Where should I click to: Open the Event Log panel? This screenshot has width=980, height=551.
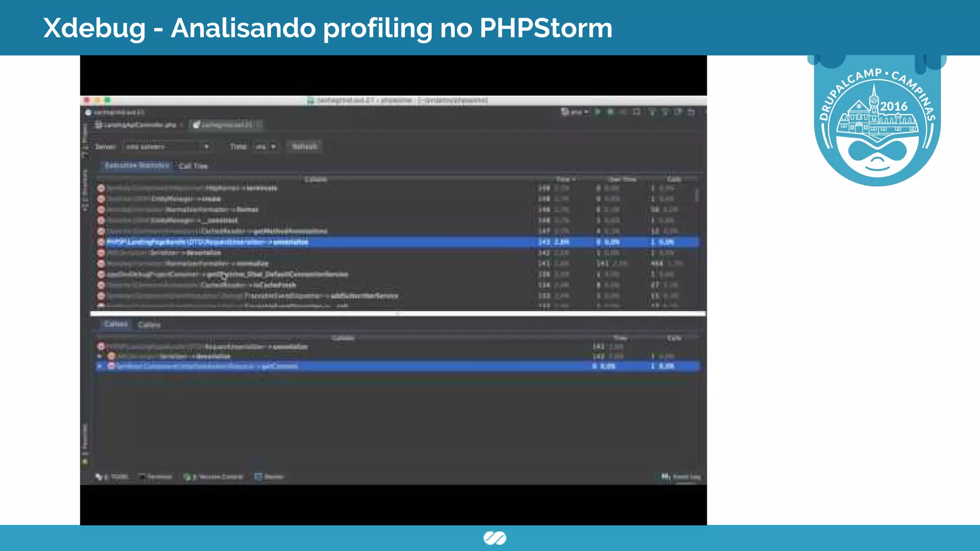point(681,477)
